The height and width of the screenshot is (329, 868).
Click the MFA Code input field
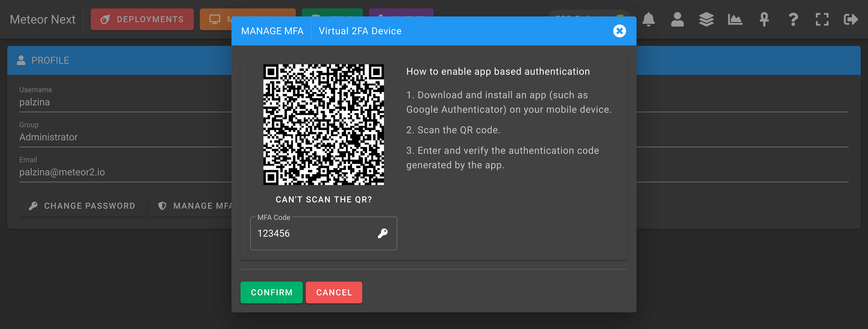click(x=324, y=233)
